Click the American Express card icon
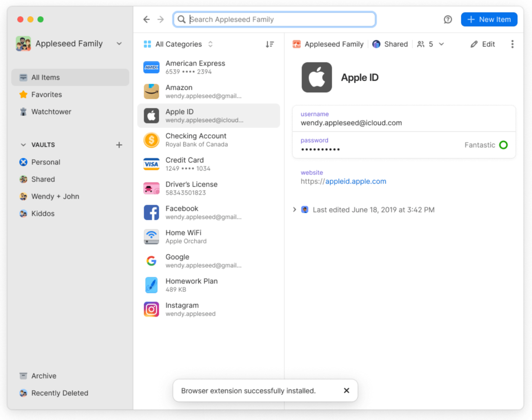 click(151, 67)
